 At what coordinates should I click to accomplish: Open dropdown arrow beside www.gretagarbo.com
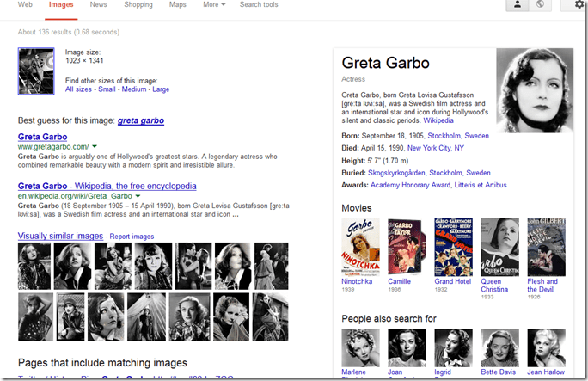click(95, 147)
